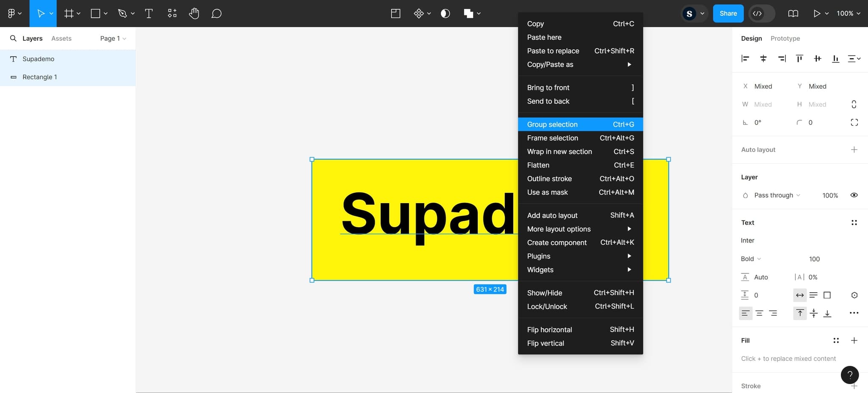
Task: Open the zoom percentage dropdown
Action: (x=848, y=13)
